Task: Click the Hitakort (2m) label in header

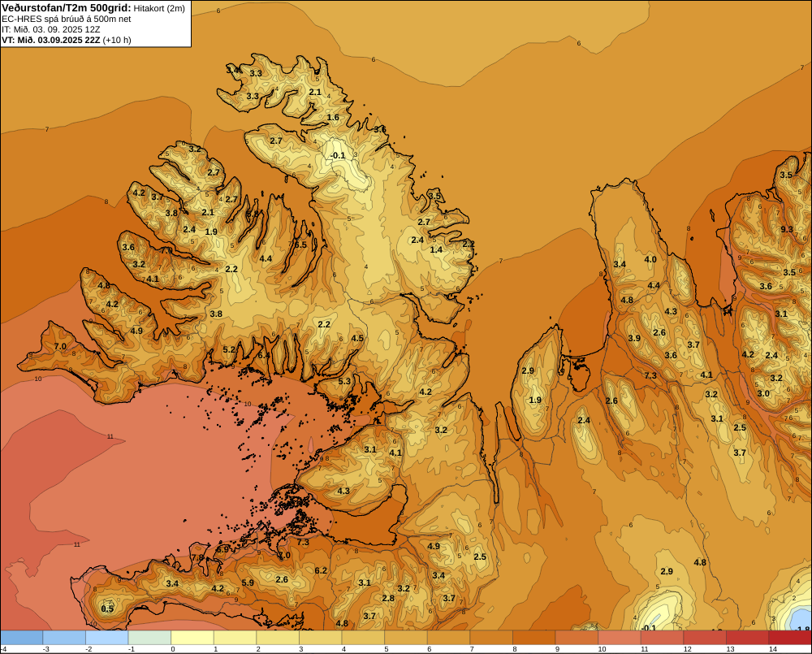Action: [159, 8]
